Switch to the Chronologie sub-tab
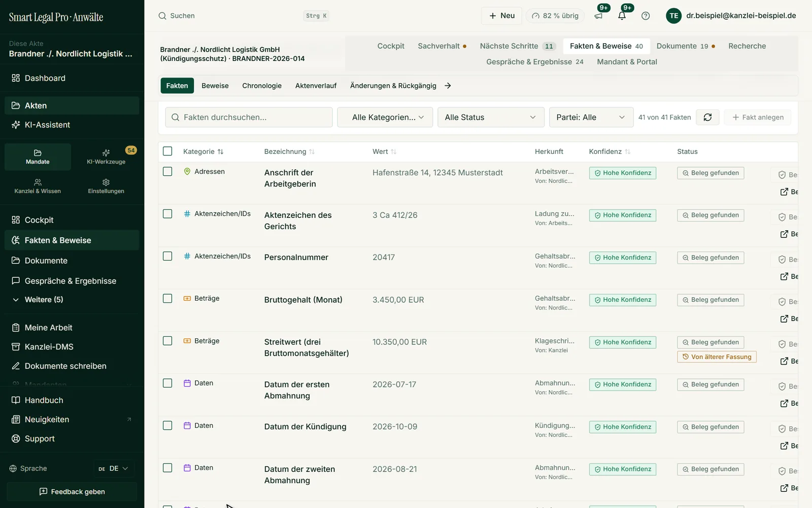The width and height of the screenshot is (812, 508). coord(262,86)
